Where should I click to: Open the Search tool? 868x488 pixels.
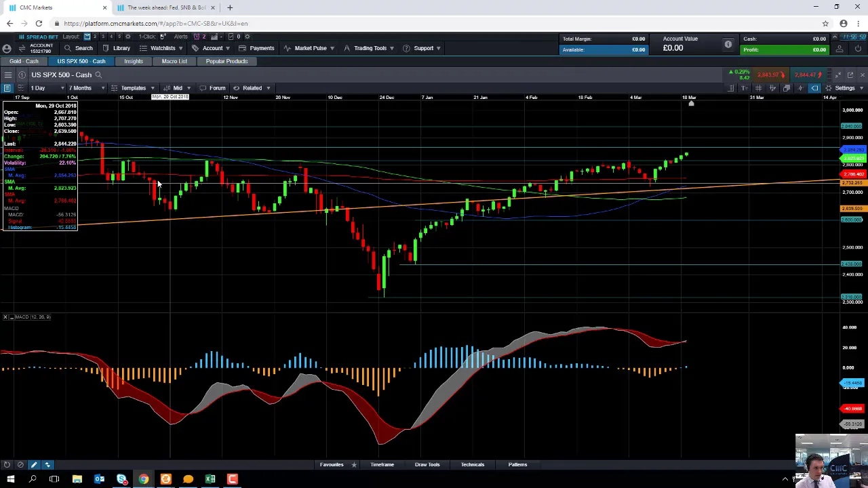pyautogui.click(x=77, y=48)
